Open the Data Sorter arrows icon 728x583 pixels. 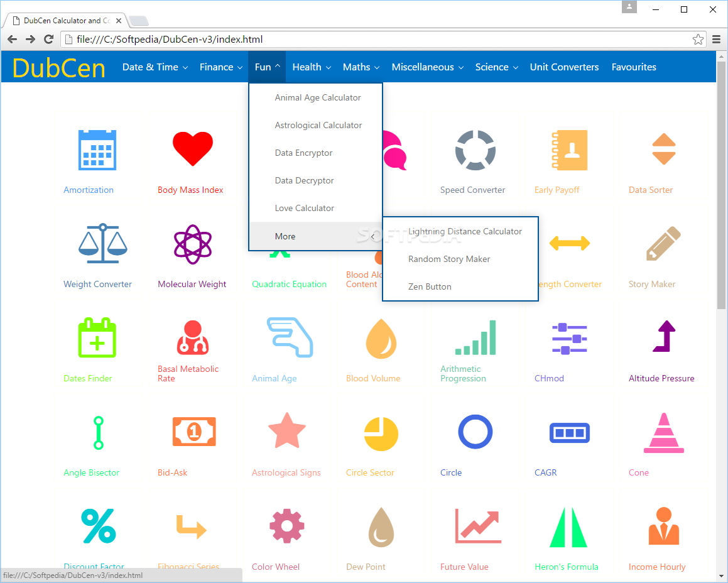663,149
